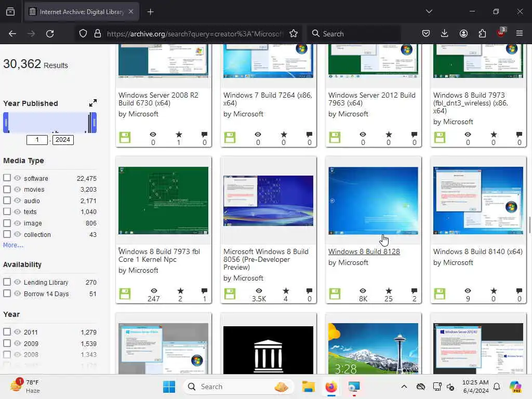Edit the end year field 2024

tap(63, 140)
